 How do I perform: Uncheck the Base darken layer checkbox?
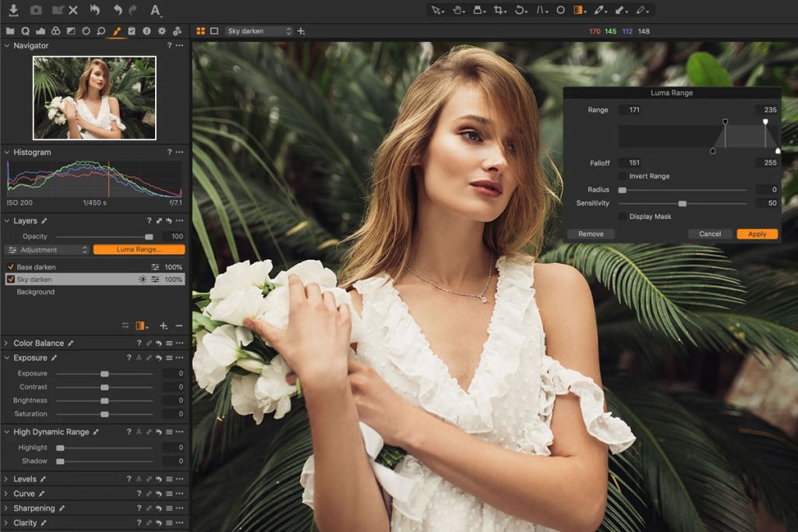pos(11,266)
